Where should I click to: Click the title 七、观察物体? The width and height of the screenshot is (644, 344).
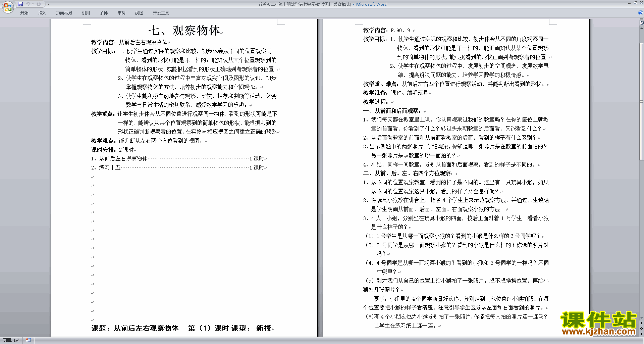click(184, 31)
